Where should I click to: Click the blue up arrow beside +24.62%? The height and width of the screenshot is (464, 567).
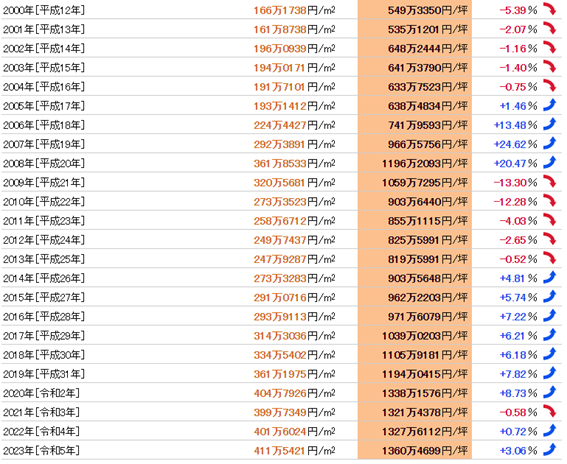click(x=549, y=143)
